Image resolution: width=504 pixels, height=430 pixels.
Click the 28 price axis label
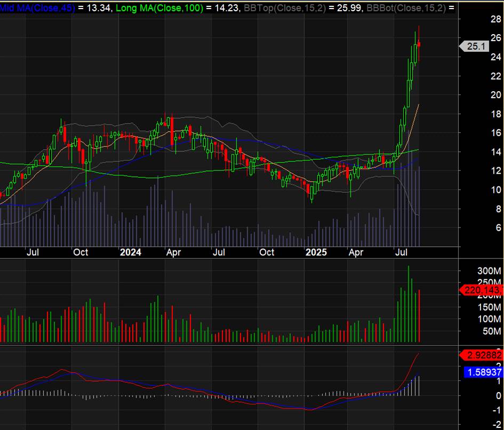point(496,19)
